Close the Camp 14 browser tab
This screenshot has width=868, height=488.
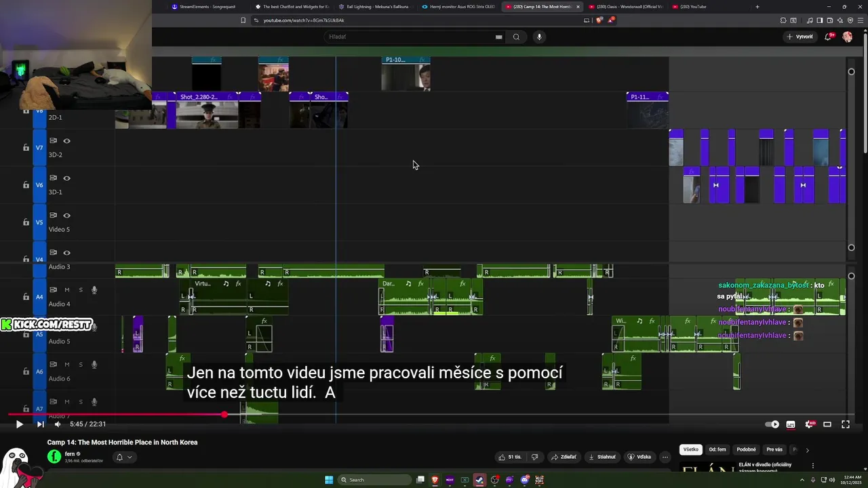point(578,7)
